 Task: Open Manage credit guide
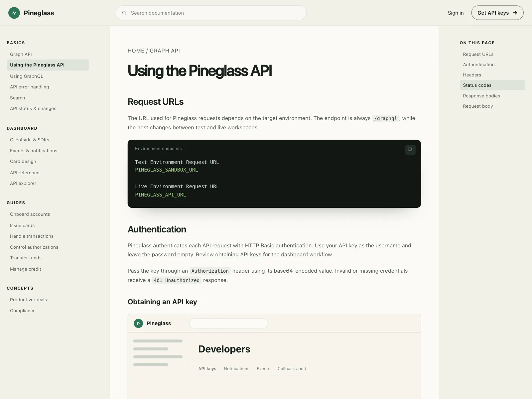(26, 269)
